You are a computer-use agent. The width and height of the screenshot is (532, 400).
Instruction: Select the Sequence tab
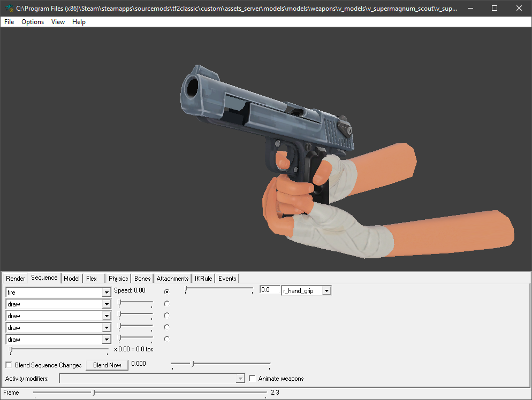coord(44,278)
